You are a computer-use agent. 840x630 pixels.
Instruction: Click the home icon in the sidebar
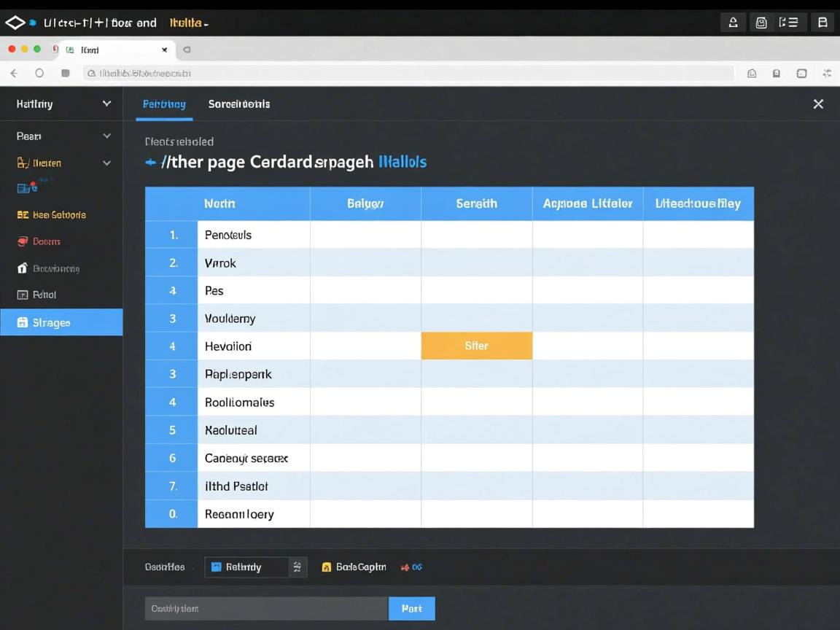(x=22, y=268)
